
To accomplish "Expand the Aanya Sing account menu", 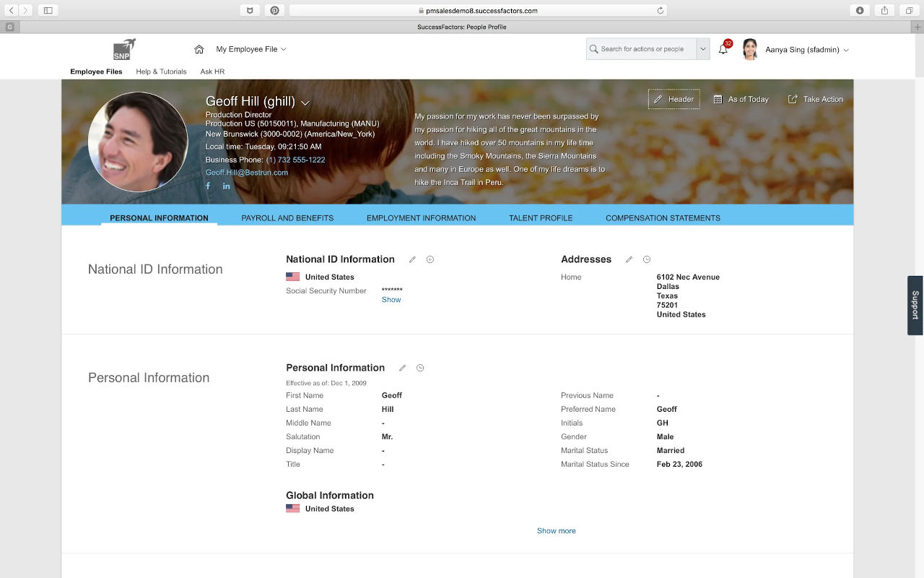I will click(803, 48).
